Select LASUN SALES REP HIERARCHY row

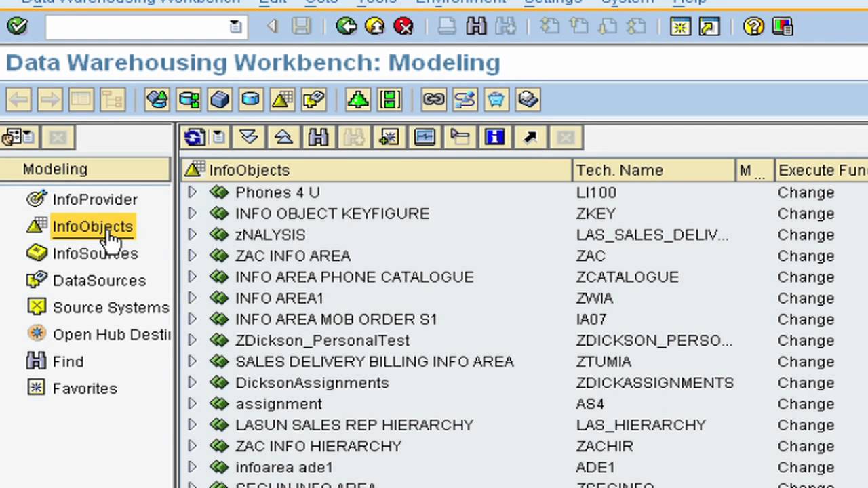coord(354,425)
